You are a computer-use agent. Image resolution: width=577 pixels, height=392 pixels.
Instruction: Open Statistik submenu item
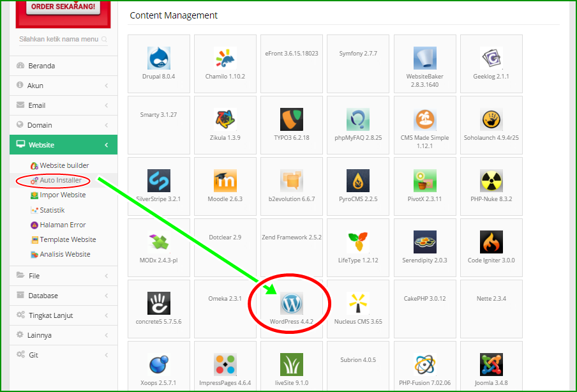pos(47,210)
